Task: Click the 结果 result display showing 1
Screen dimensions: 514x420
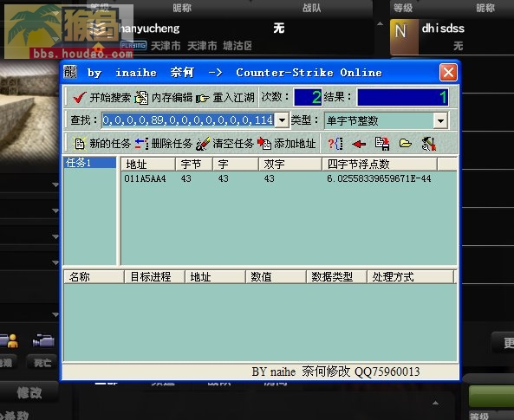Action: (x=402, y=97)
